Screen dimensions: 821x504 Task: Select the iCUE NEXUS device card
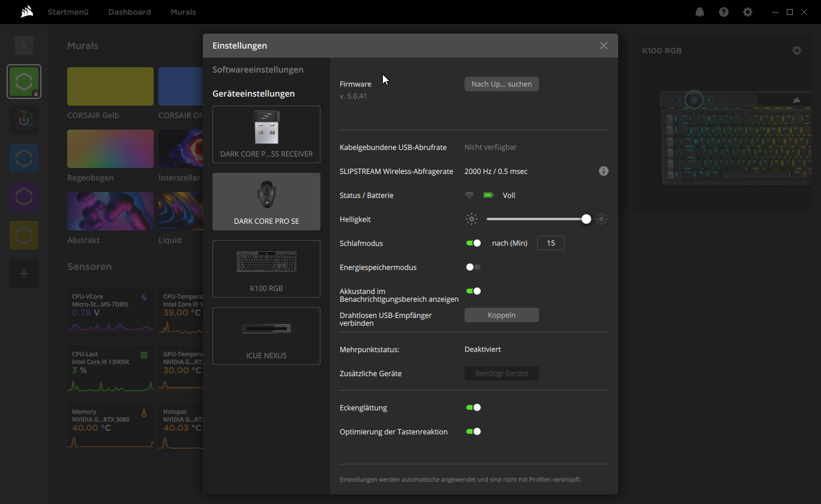click(266, 336)
